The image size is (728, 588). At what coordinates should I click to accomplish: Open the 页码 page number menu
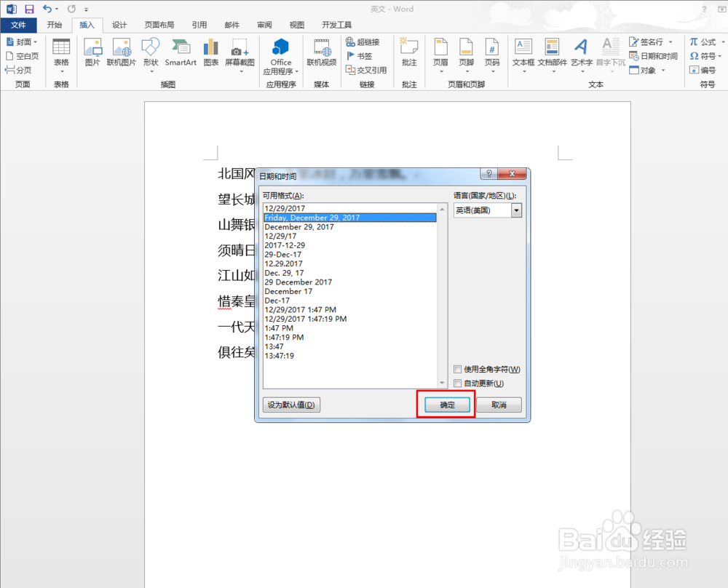coord(492,56)
